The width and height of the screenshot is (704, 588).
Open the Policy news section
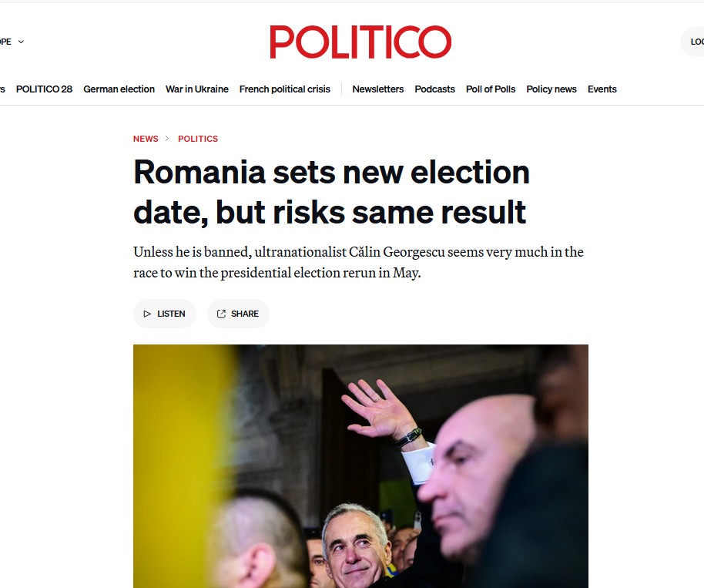(551, 89)
